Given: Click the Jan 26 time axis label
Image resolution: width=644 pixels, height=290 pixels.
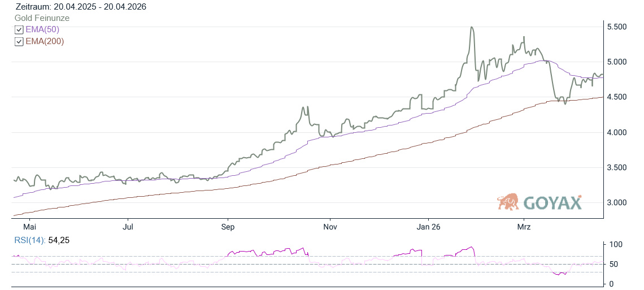Looking at the screenshot, I should [428, 227].
